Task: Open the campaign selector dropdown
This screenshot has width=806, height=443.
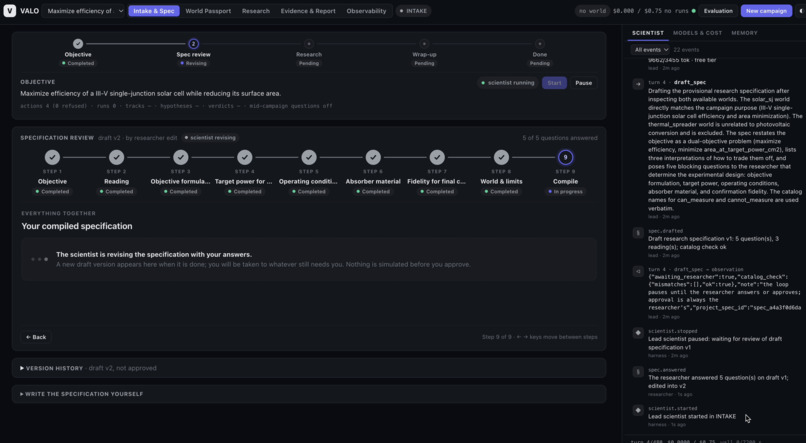Action: (84, 11)
